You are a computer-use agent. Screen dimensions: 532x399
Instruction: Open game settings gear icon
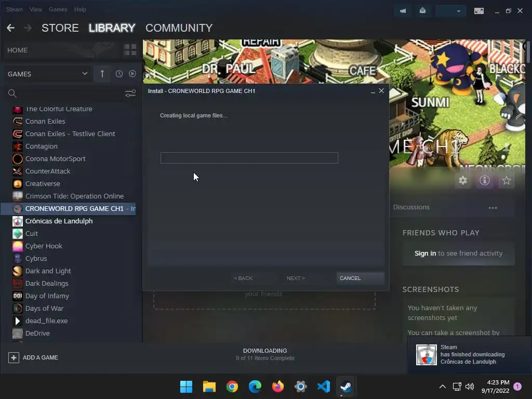click(463, 180)
